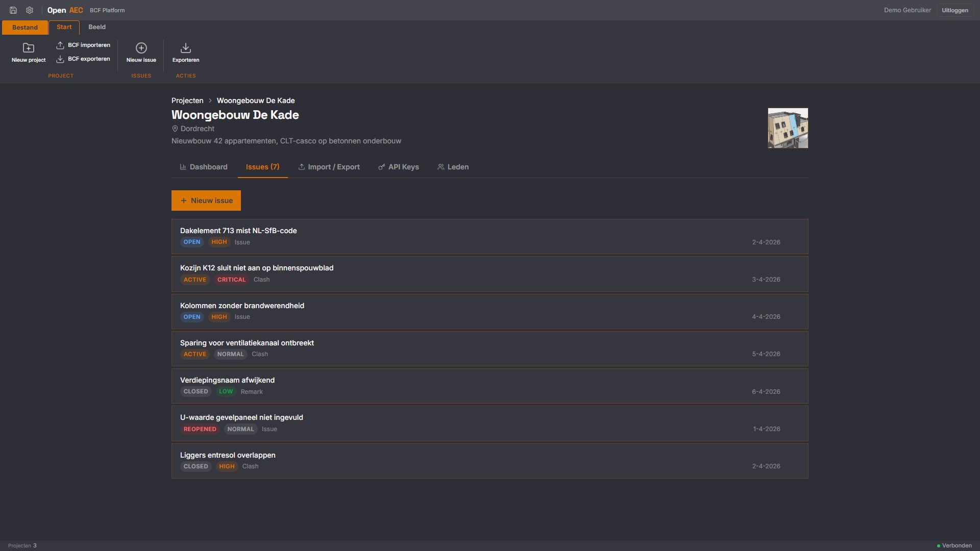
Task: Click the Nieuw issue plus-circle ribbon icon
Action: click(141, 48)
